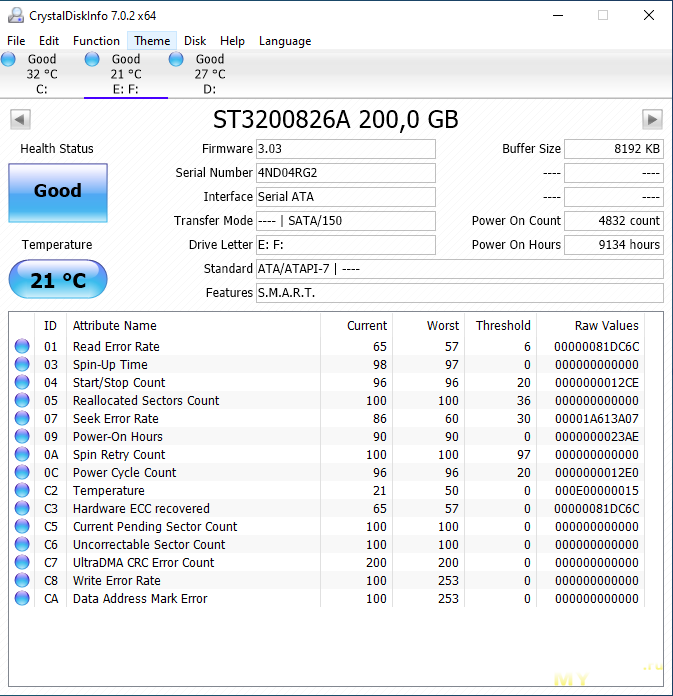The height and width of the screenshot is (696, 673).
Task: Click status orb for Power-On Hours row
Action: tap(22, 436)
